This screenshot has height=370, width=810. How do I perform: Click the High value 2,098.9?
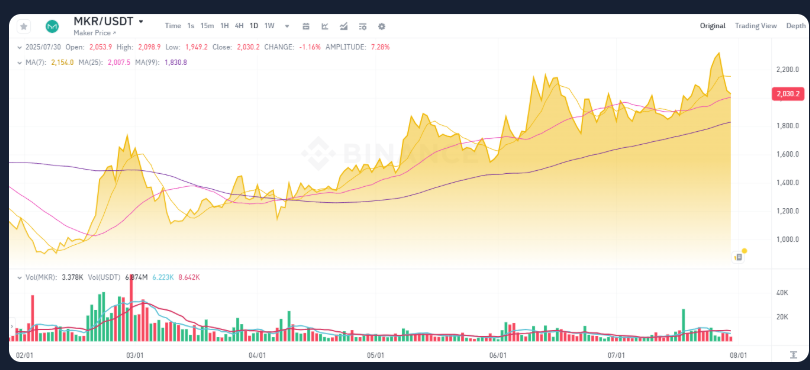click(149, 47)
